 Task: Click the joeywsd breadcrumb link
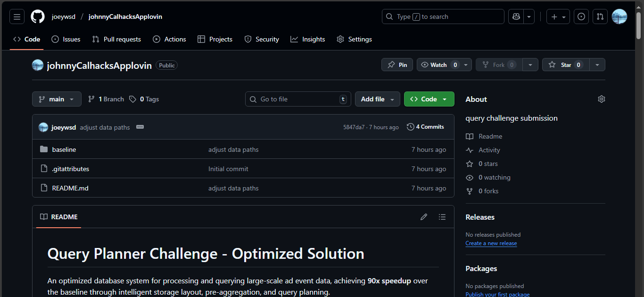[x=64, y=16]
